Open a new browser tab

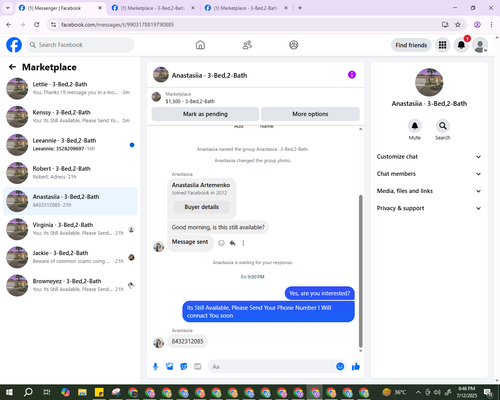(300, 8)
